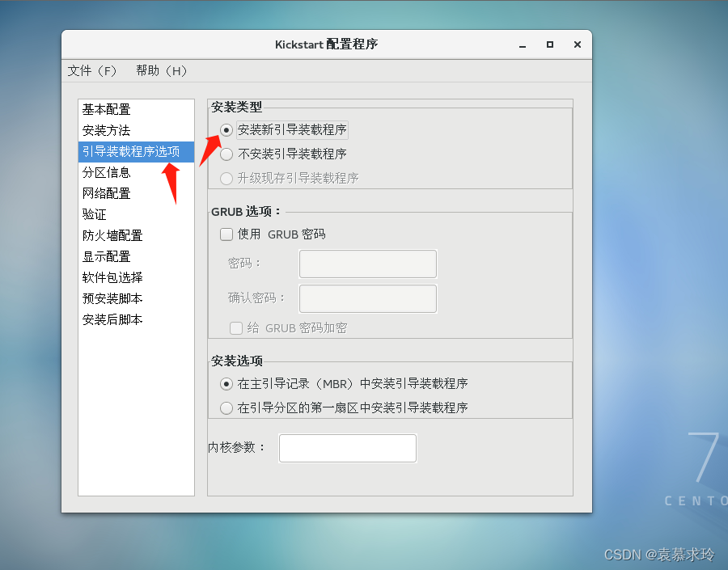Go to 验证 section
Viewport: 728px width, 570px height.
tap(136, 214)
